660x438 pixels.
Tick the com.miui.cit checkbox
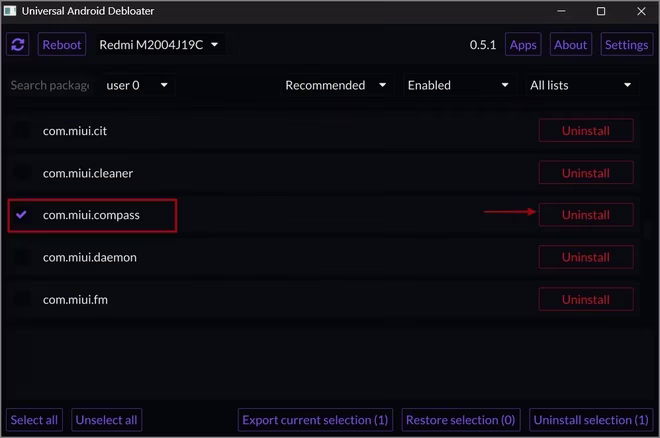click(21, 130)
